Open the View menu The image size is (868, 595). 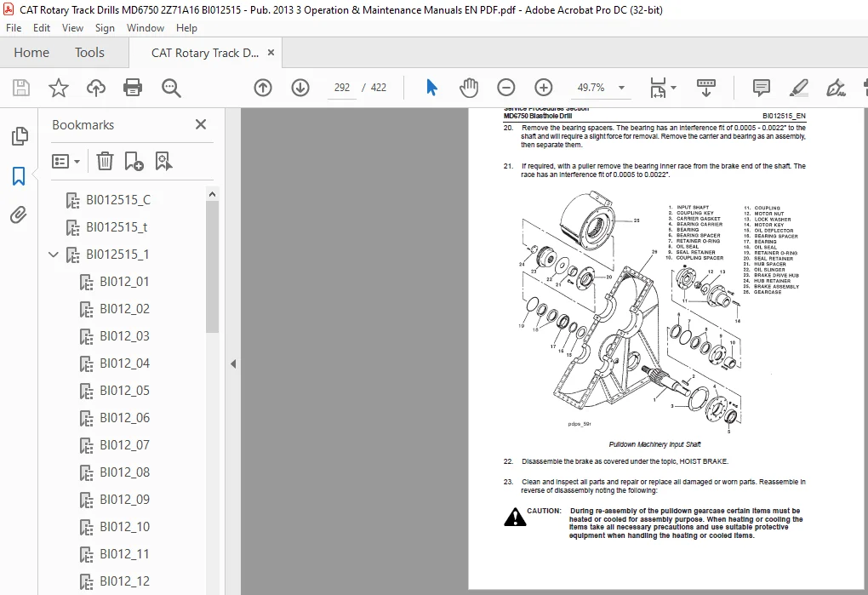coord(72,28)
